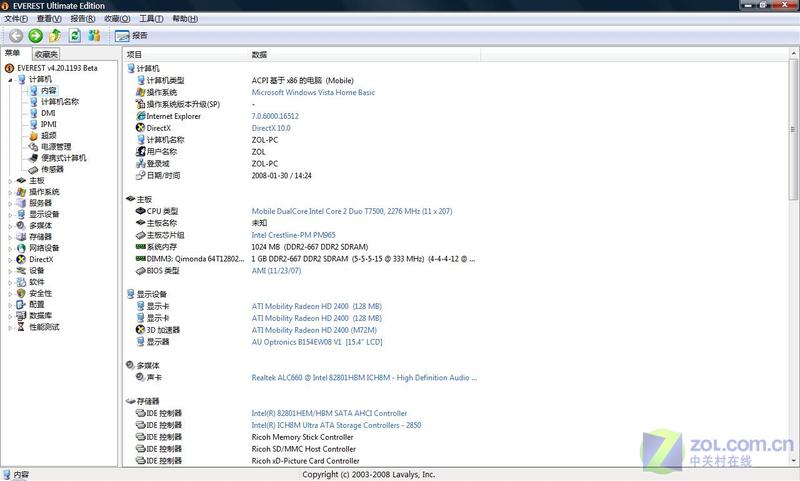Expand the 显示设备 tree node
Image resolution: width=800 pixels, height=481 pixels.
(x=10, y=214)
